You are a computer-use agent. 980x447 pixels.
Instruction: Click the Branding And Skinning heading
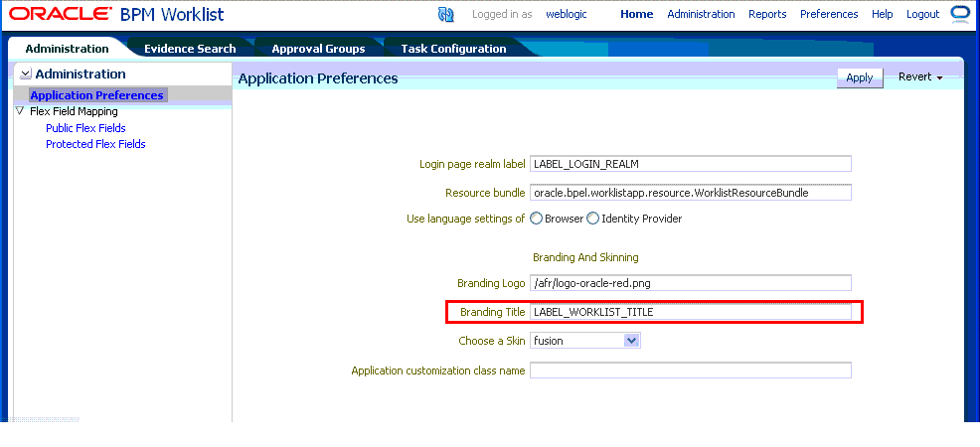(585, 257)
